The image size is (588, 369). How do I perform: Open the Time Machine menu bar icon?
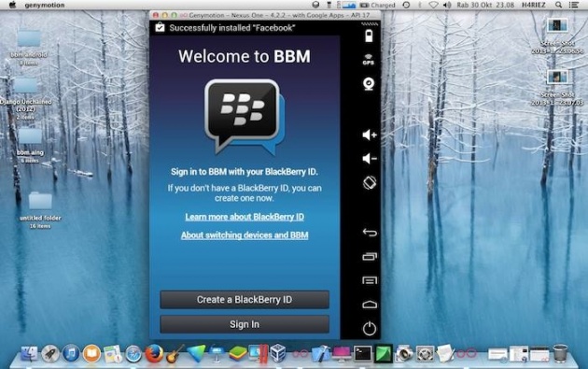pos(406,5)
